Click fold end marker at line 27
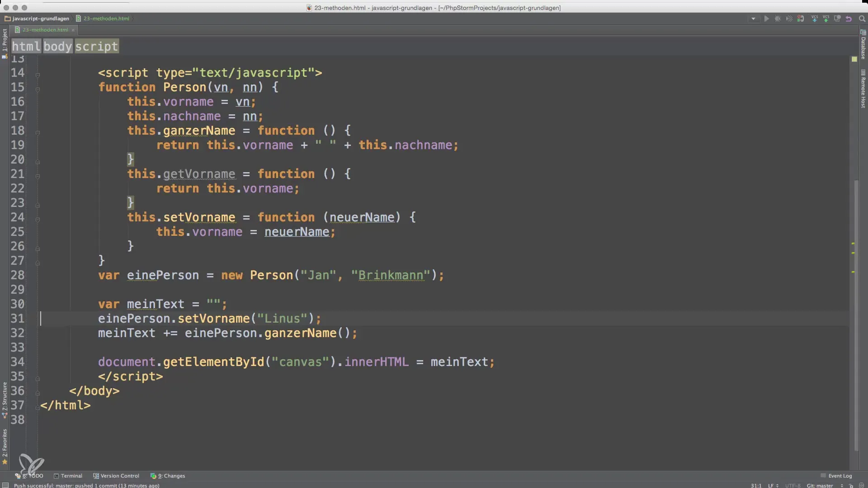The height and width of the screenshot is (488, 868). (x=38, y=263)
